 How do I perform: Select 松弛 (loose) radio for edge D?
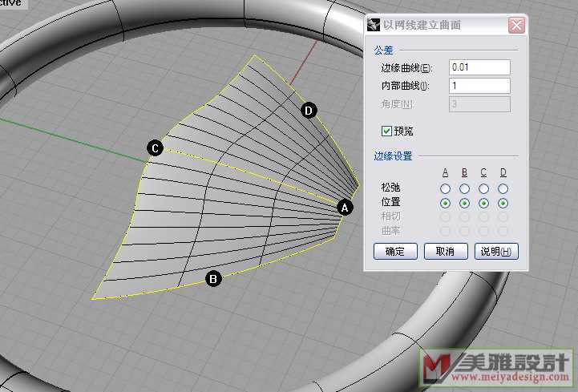pos(503,188)
